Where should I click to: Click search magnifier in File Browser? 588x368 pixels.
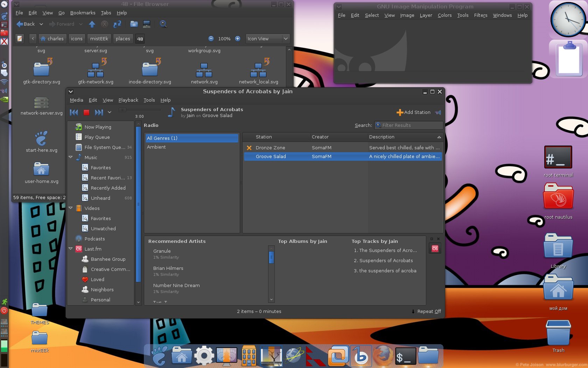point(163,24)
